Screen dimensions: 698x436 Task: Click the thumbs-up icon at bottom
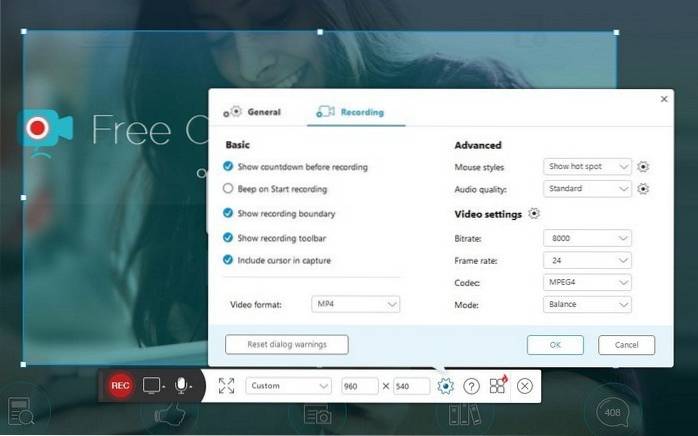click(169, 414)
